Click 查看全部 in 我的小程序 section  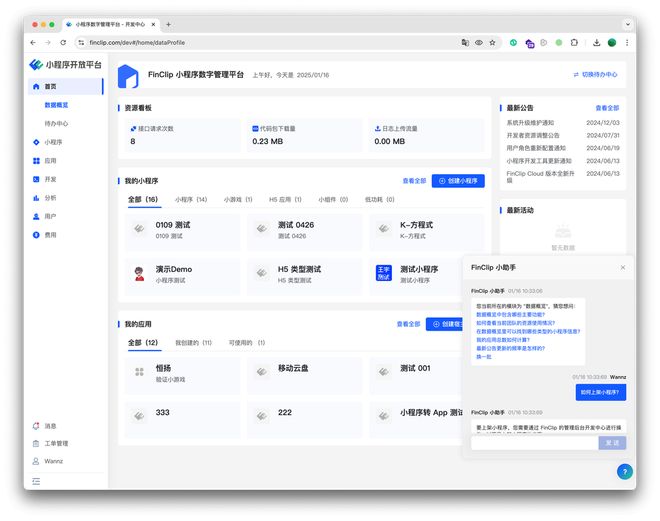point(414,181)
